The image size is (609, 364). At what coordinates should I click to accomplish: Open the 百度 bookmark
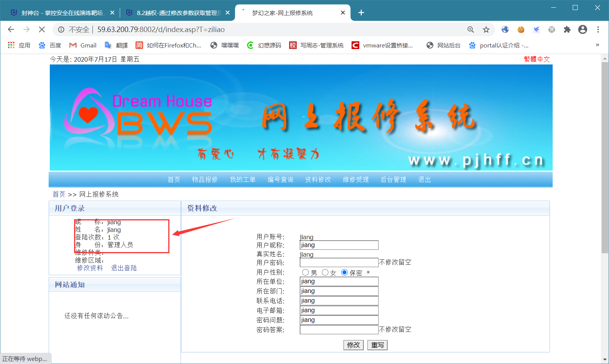(50, 45)
